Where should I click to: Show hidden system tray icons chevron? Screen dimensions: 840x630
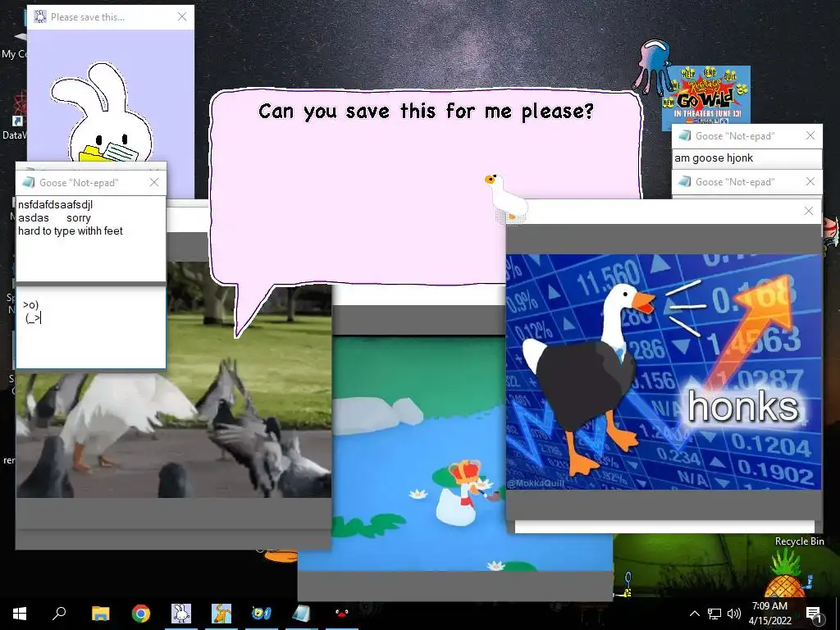694,614
